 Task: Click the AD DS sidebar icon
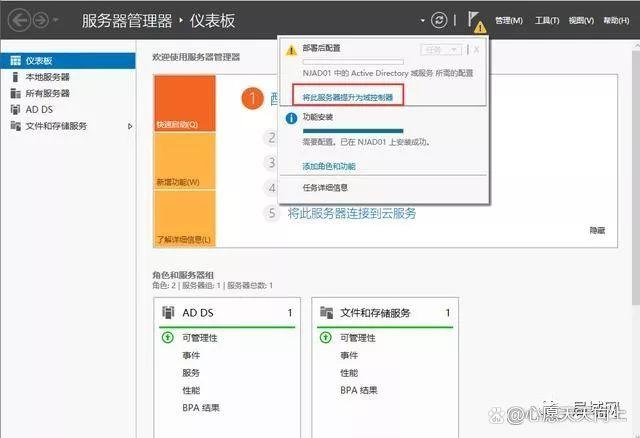point(16,109)
